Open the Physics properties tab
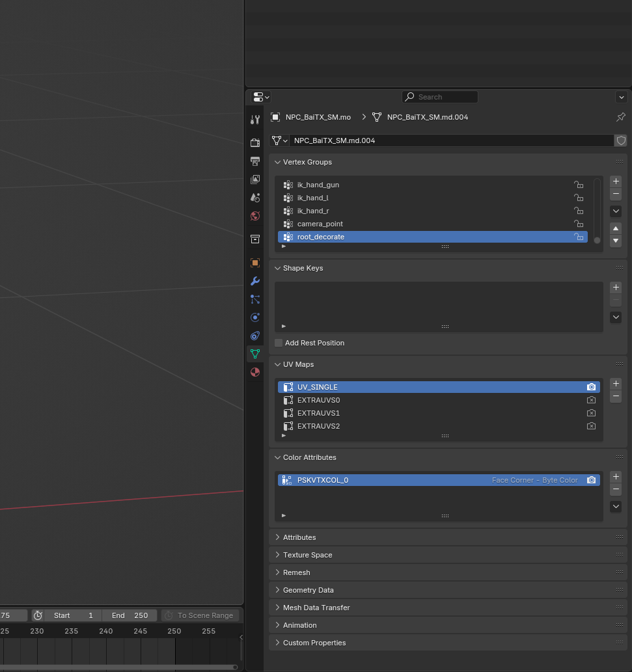The height and width of the screenshot is (672, 632). tap(255, 317)
